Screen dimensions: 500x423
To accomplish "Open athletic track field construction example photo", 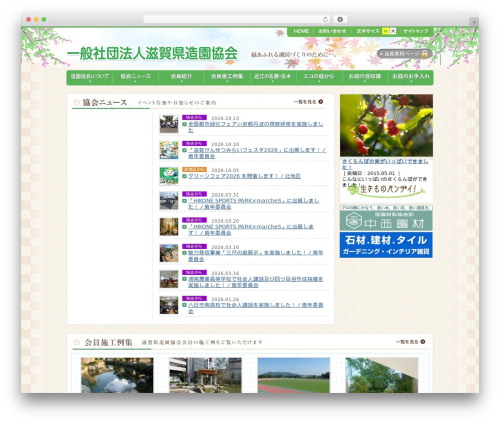I will point(294,375).
